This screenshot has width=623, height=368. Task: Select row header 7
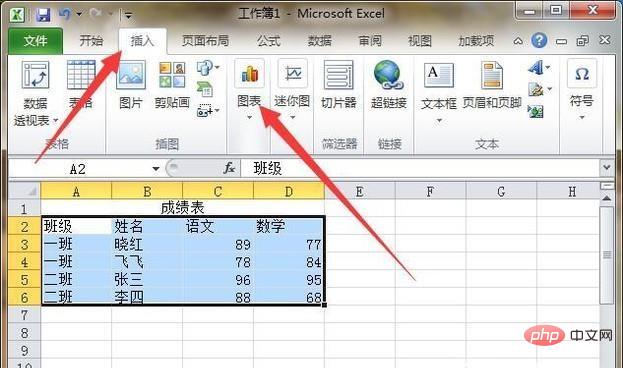click(x=25, y=315)
